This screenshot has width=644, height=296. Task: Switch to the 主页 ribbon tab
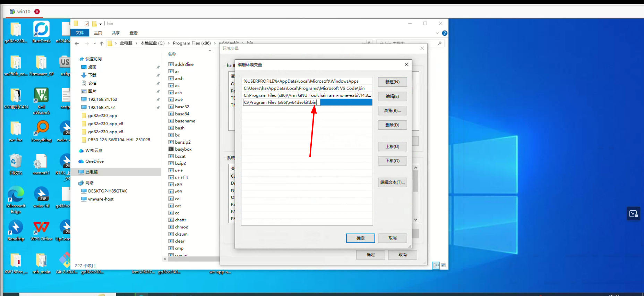coord(98,33)
